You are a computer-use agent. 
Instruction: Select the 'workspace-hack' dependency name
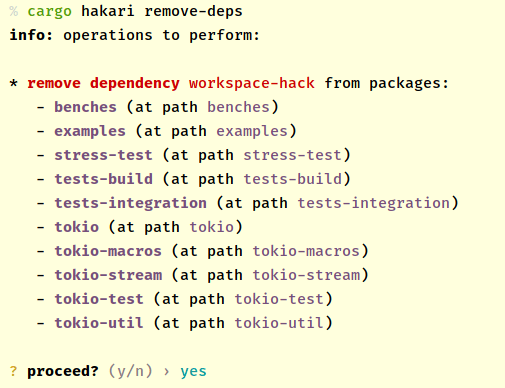pos(252,83)
